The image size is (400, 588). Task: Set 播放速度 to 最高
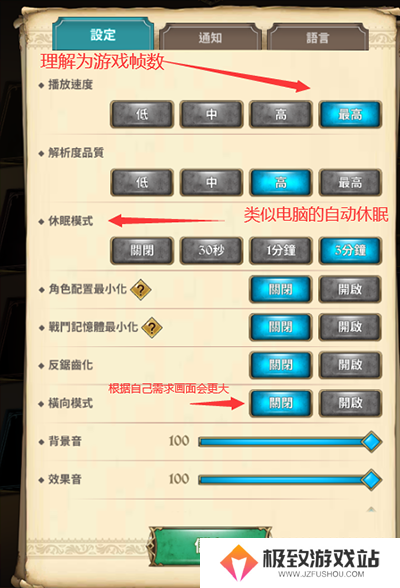(350, 114)
